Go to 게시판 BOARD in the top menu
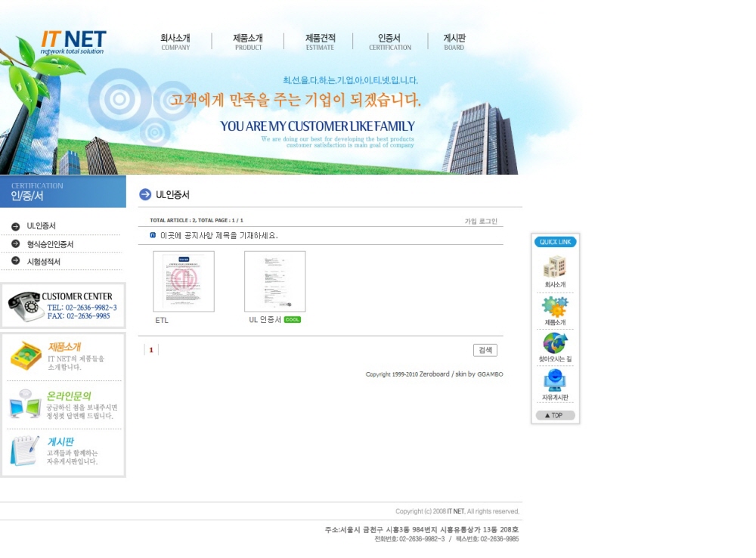Viewport: 756px width, 558px height. coord(454,42)
